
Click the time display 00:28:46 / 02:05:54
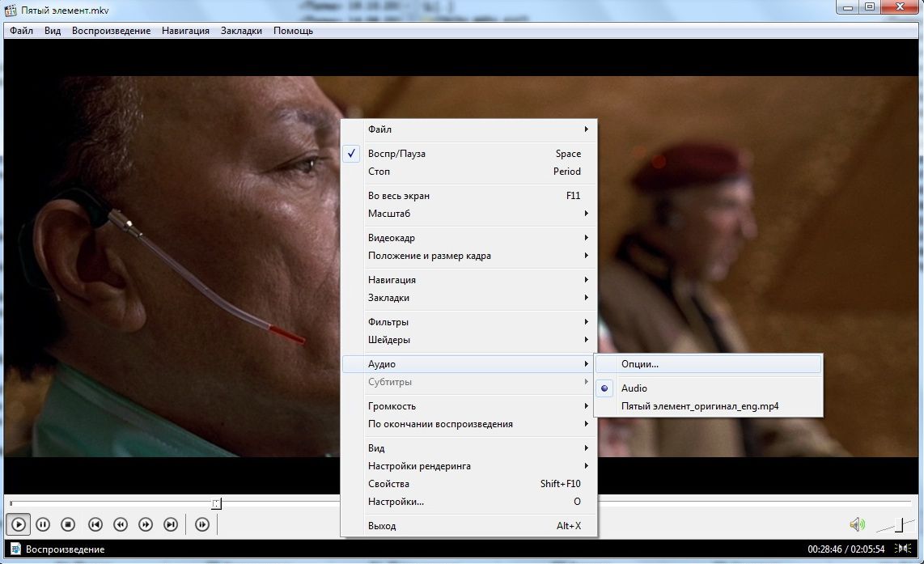(x=846, y=549)
